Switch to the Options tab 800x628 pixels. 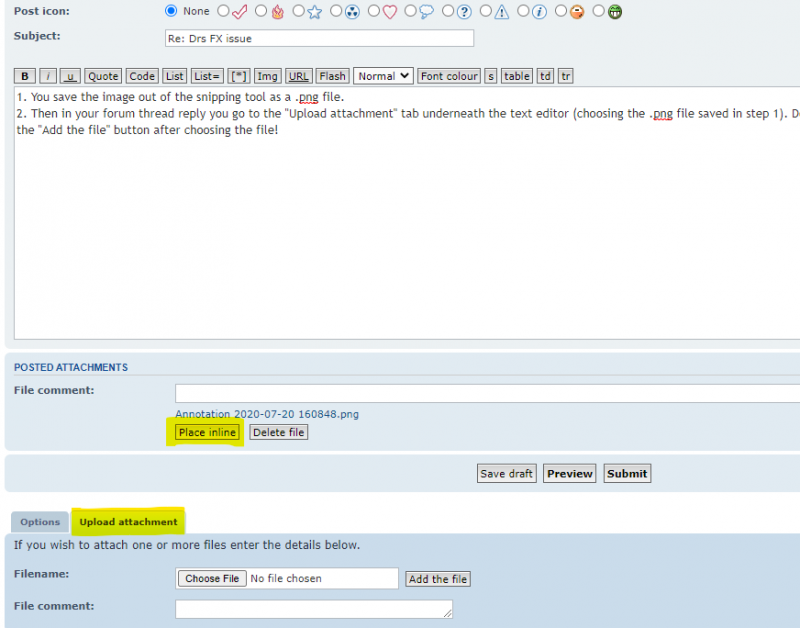39,521
